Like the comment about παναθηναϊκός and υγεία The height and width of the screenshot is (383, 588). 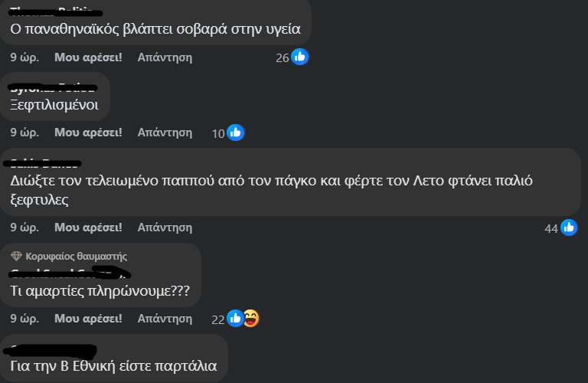(x=88, y=57)
